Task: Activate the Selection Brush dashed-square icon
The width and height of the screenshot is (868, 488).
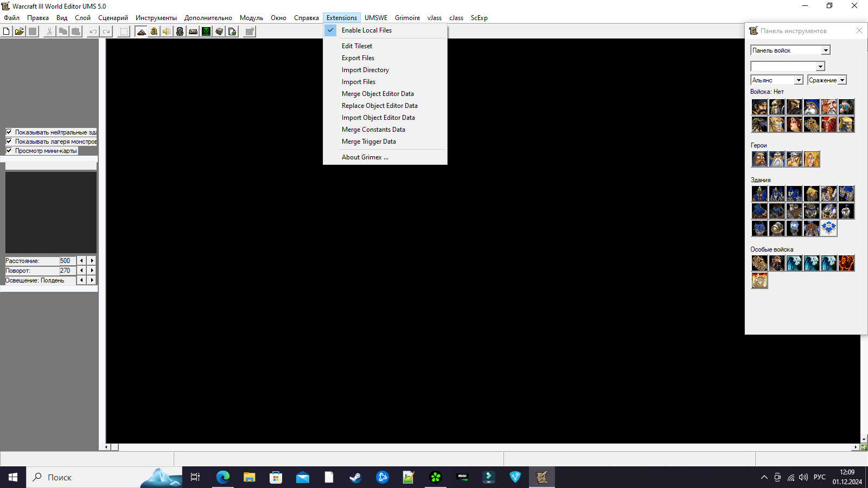Action: click(x=124, y=31)
